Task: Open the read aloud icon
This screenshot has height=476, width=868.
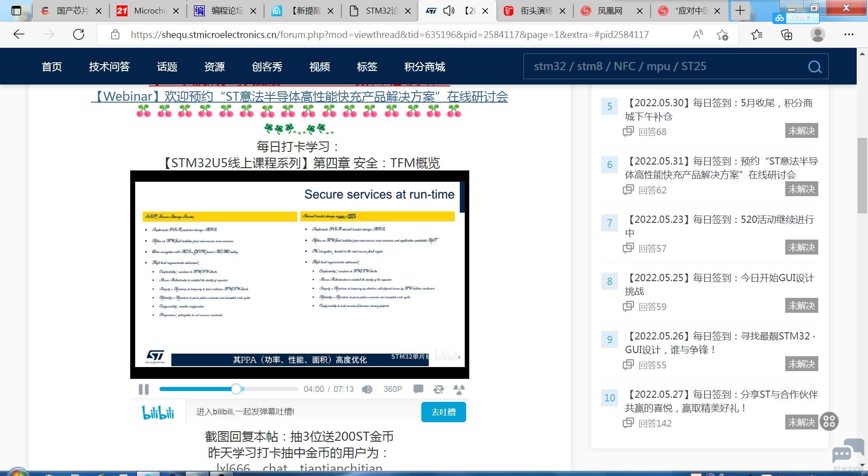Action: coord(698,34)
